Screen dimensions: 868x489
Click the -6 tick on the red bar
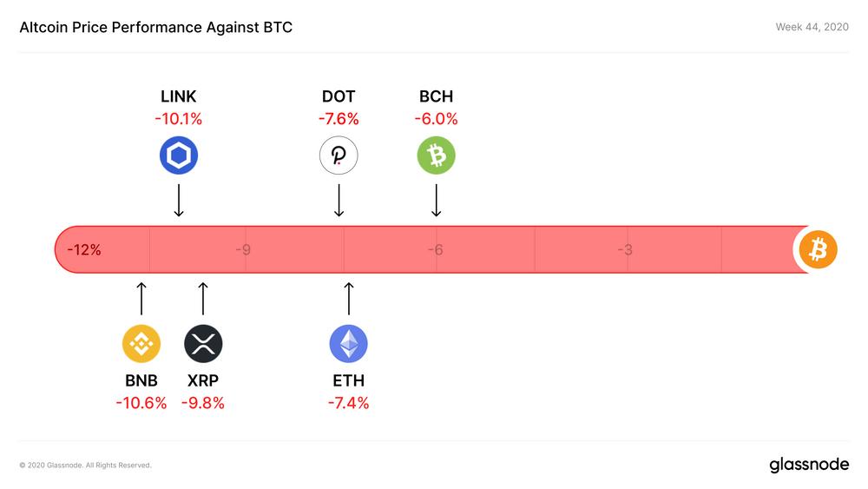coord(435,250)
